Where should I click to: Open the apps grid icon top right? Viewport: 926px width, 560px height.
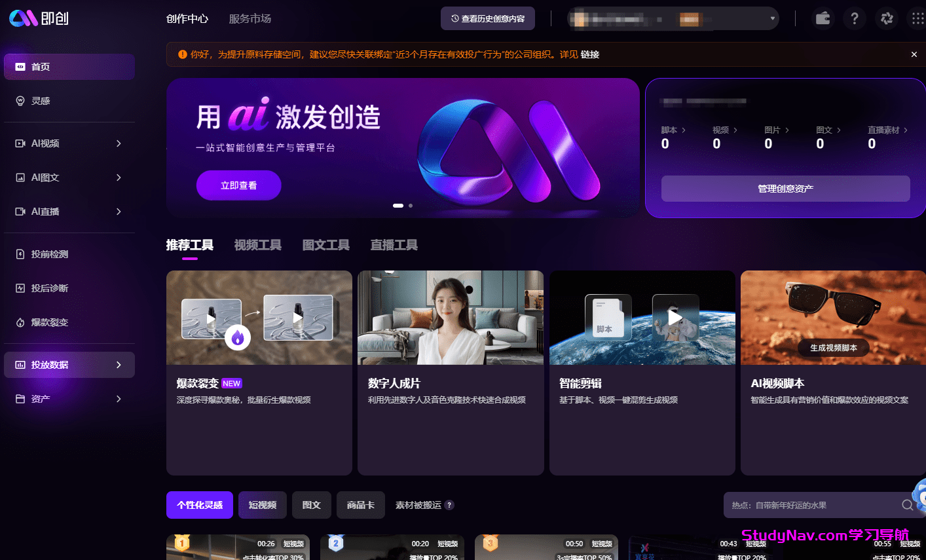(x=916, y=18)
